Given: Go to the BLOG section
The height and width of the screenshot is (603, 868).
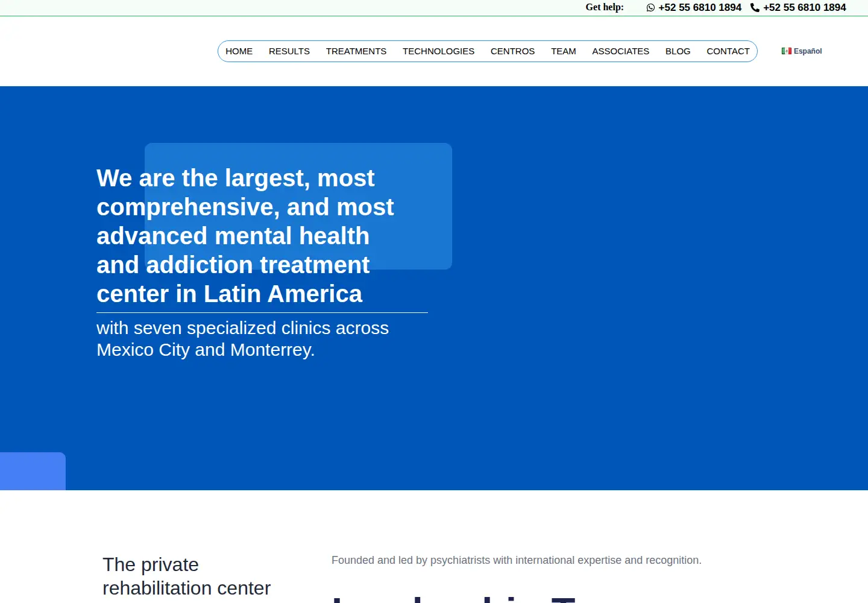Looking at the screenshot, I should 678,51.
